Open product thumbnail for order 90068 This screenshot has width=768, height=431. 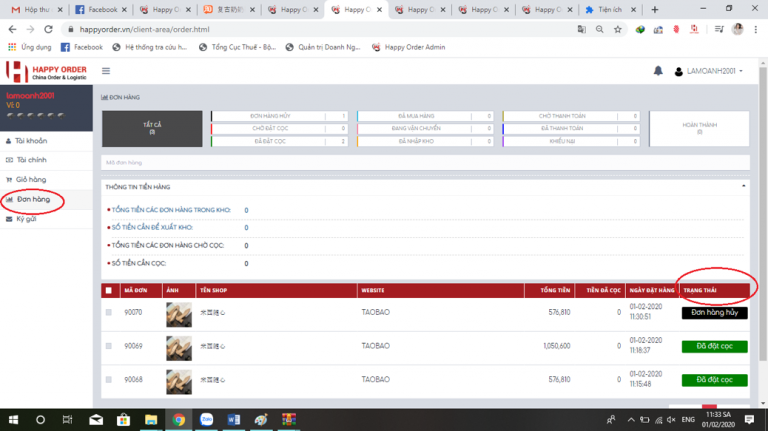click(178, 380)
